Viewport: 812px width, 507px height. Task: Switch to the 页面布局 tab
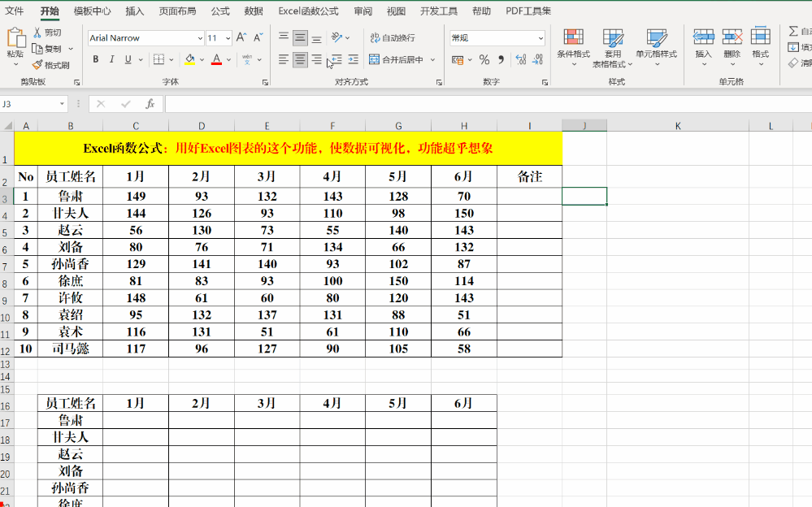(x=177, y=11)
